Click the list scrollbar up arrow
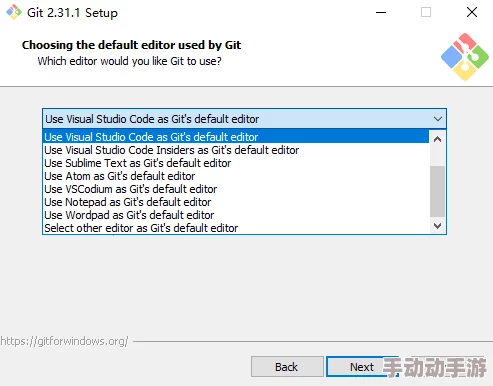Image resolution: width=493 pixels, height=386 pixels. (x=437, y=139)
